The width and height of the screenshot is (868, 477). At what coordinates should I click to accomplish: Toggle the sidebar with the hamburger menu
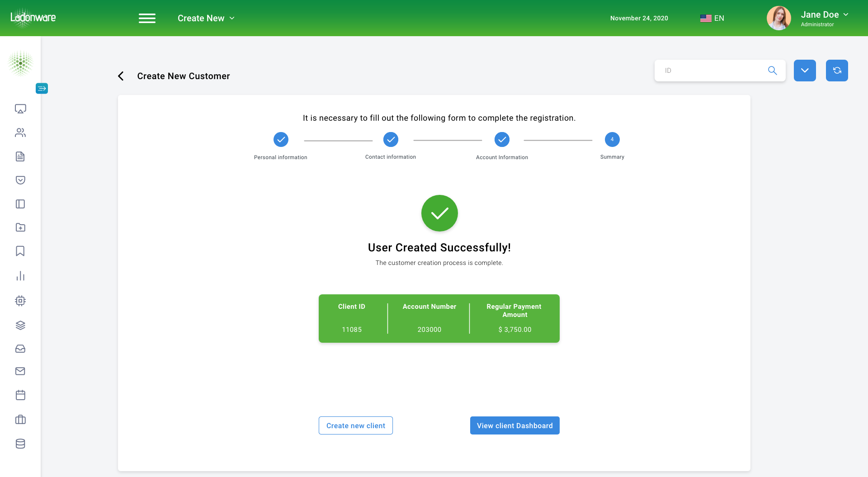pyautogui.click(x=147, y=18)
